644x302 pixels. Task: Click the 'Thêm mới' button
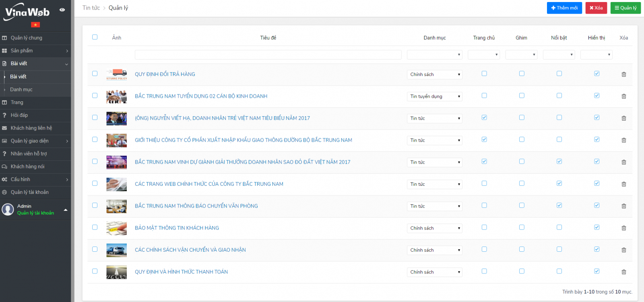pos(564,8)
